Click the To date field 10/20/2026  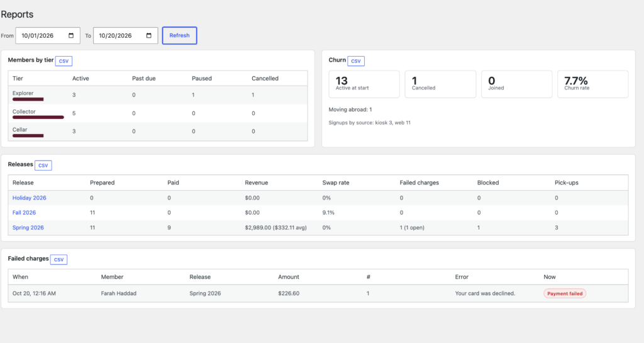pyautogui.click(x=125, y=36)
